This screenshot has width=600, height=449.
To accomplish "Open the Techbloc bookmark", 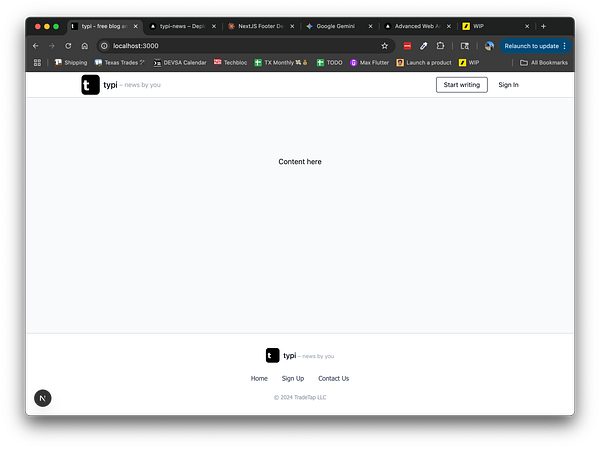I will [230, 62].
